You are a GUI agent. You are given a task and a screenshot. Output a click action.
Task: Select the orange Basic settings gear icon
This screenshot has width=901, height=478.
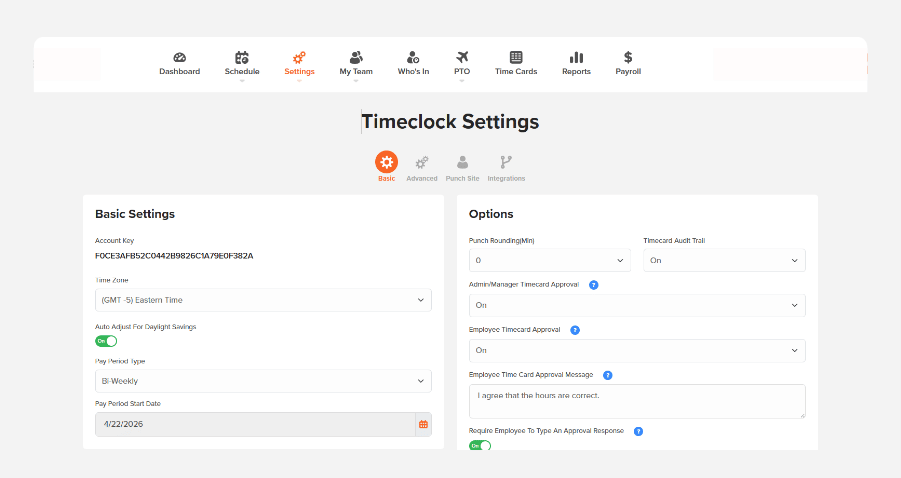(x=386, y=162)
